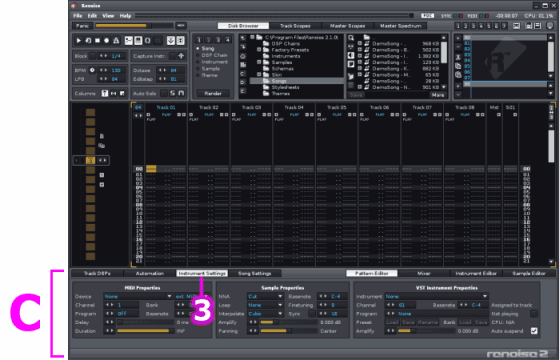The height and width of the screenshot is (360, 560).
Task: Open the Loop dropdown showing None
Action: (x=266, y=305)
